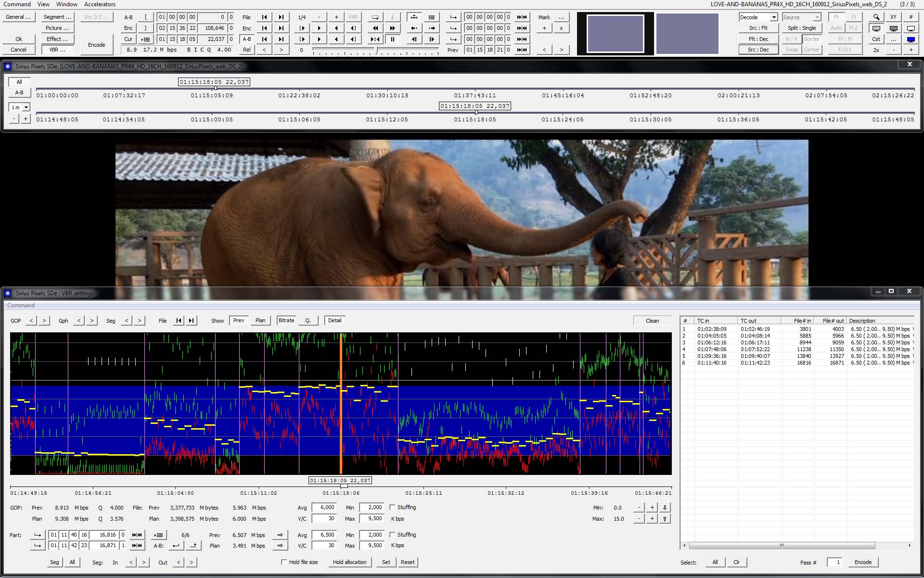This screenshot has width=924, height=578.
Task: Enable Part Stuffing checkbox
Action: [x=392, y=535]
